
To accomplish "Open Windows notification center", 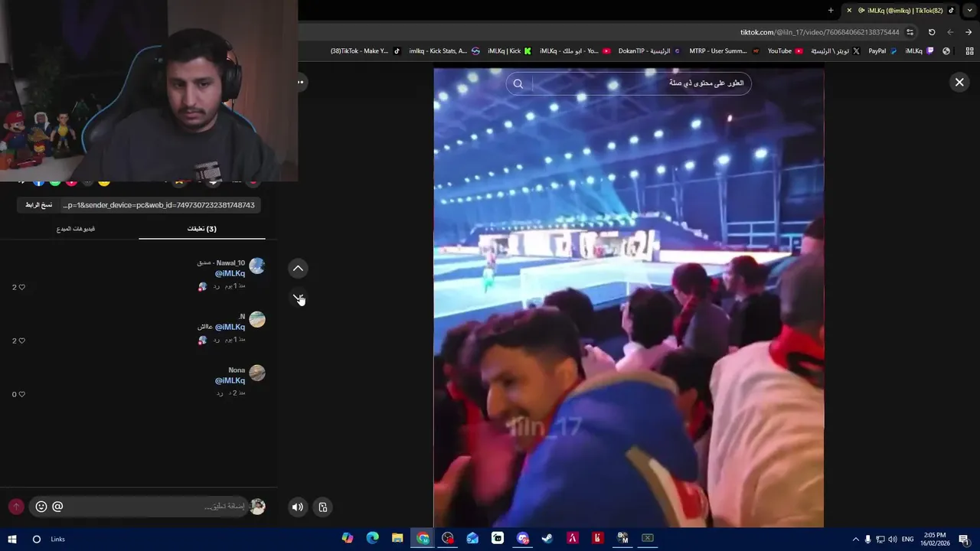I will (964, 540).
